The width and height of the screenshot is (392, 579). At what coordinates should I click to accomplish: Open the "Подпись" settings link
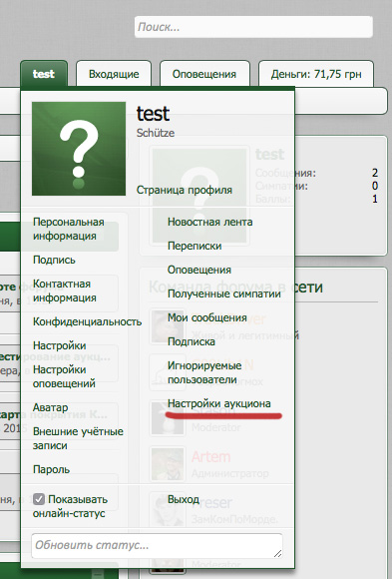click(54, 260)
